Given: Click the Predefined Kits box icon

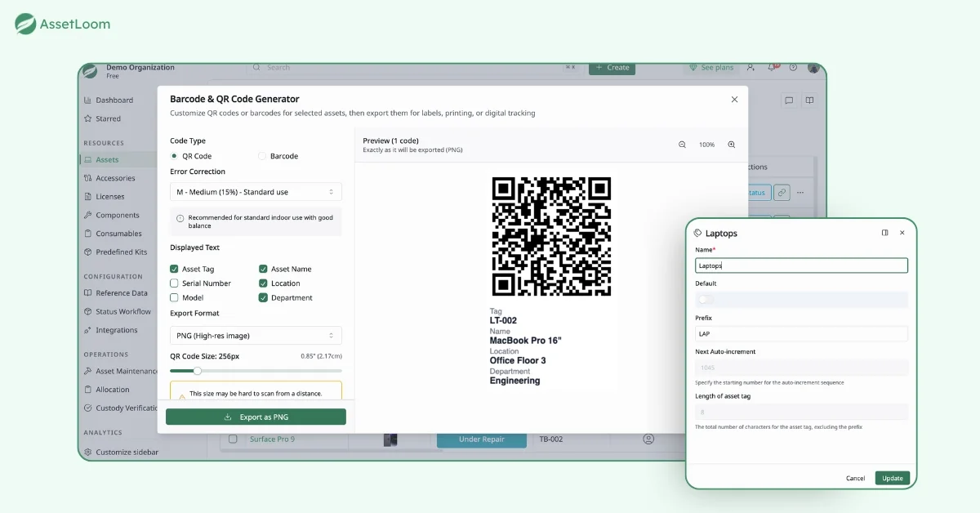Looking at the screenshot, I should point(88,252).
